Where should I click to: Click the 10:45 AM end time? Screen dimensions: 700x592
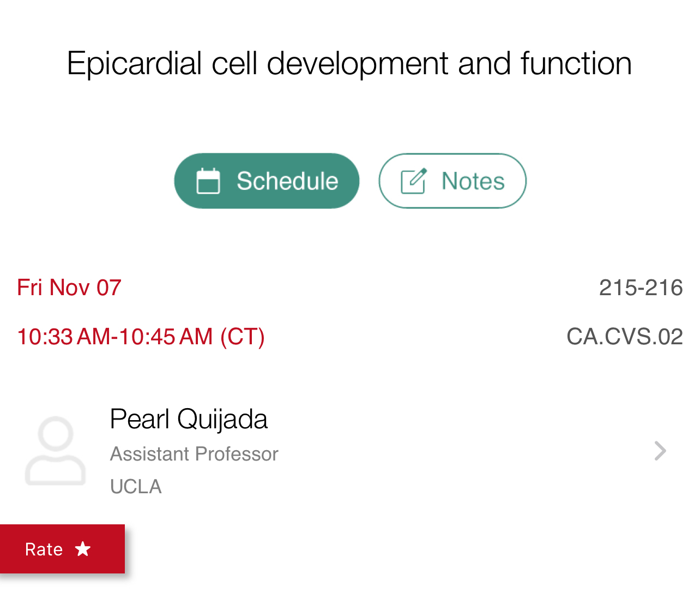(x=166, y=337)
